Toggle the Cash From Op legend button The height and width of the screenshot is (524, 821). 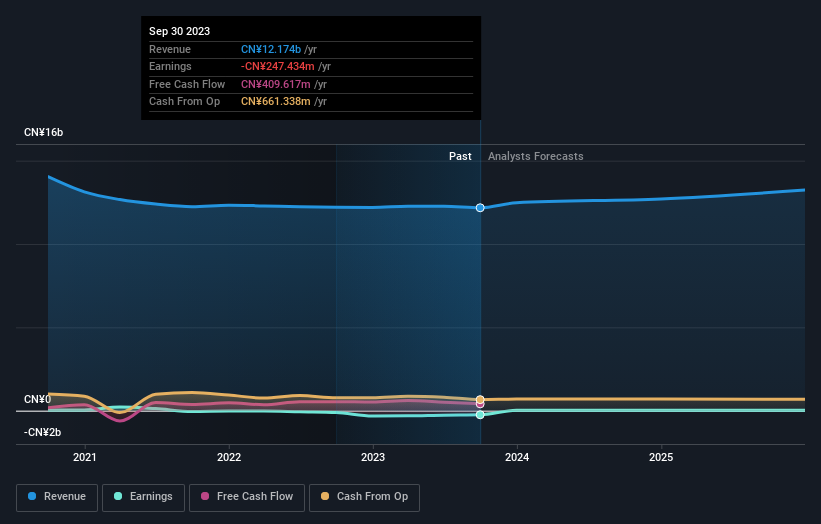pos(364,497)
